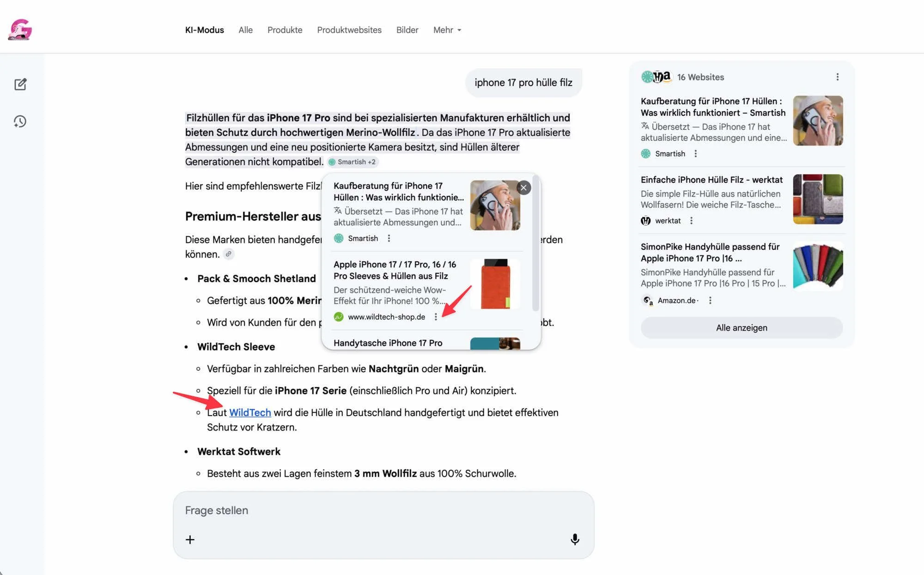The height and width of the screenshot is (575, 924).
Task: Click the new chat compose icon
Action: coord(20,84)
